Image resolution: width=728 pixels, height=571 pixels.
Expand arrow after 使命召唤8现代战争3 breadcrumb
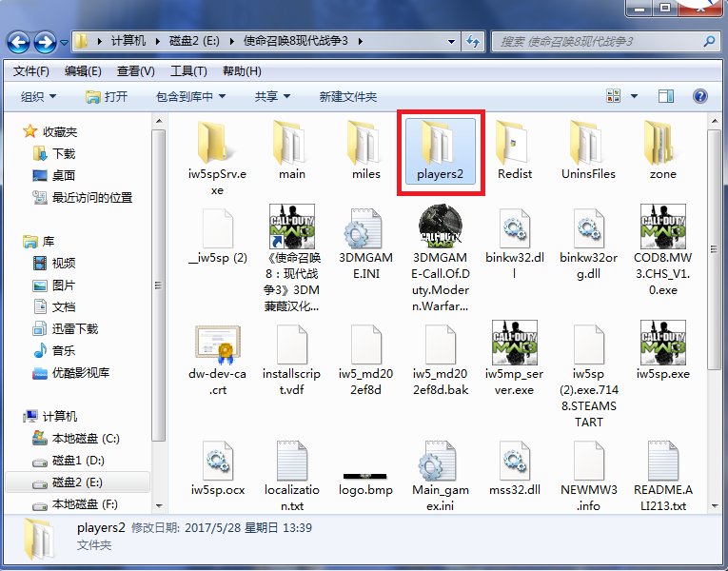click(361, 41)
